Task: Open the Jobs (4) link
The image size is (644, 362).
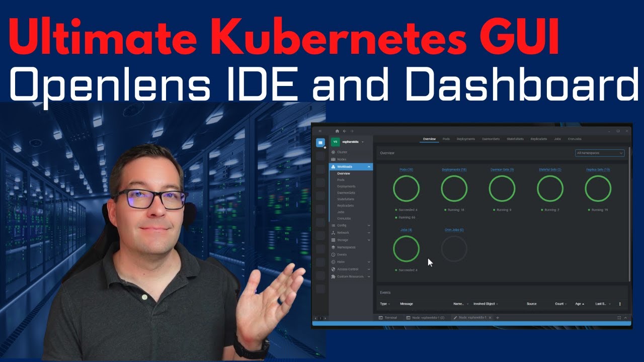Action: coord(406,230)
